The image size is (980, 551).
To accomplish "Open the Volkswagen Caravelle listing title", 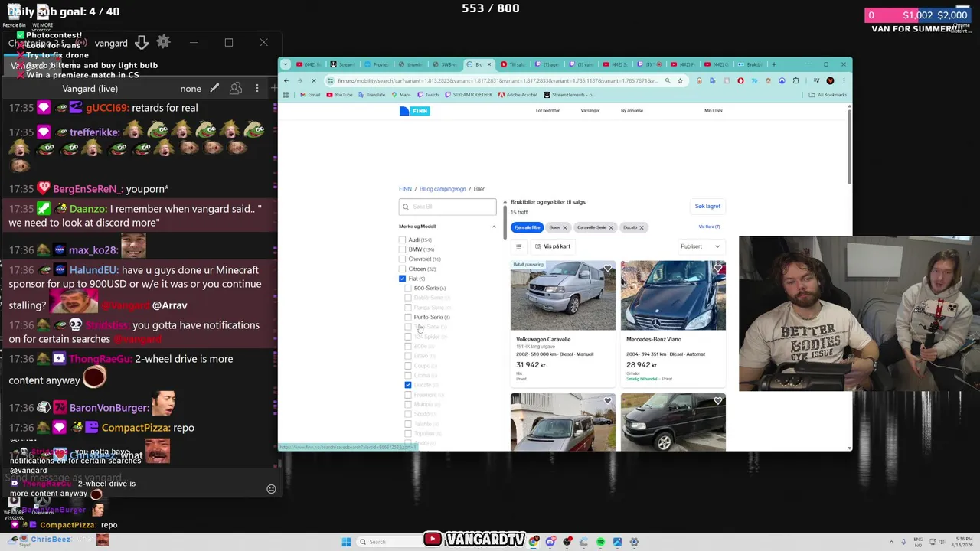I will (543, 339).
